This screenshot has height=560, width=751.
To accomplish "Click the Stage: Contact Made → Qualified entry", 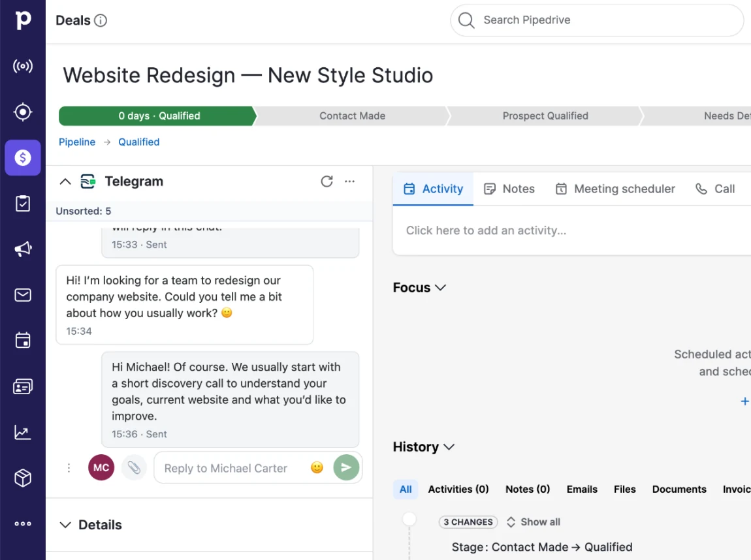I will 541,547.
